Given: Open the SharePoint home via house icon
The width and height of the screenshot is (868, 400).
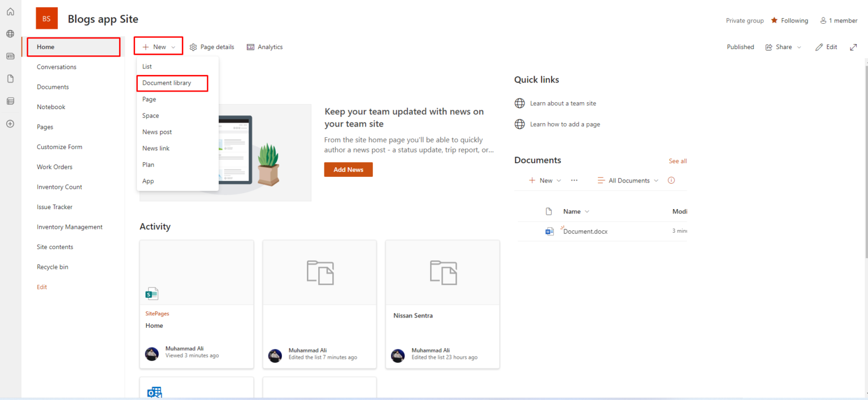Looking at the screenshot, I should click(x=10, y=11).
